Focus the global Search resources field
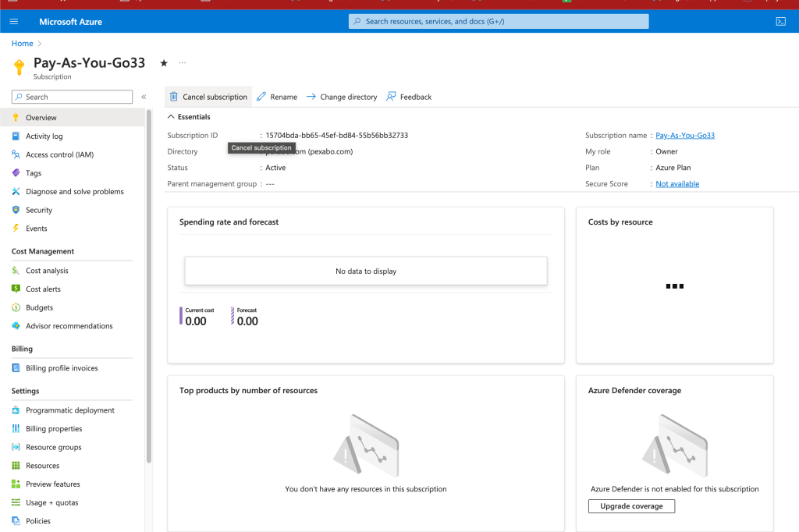 [499, 21]
